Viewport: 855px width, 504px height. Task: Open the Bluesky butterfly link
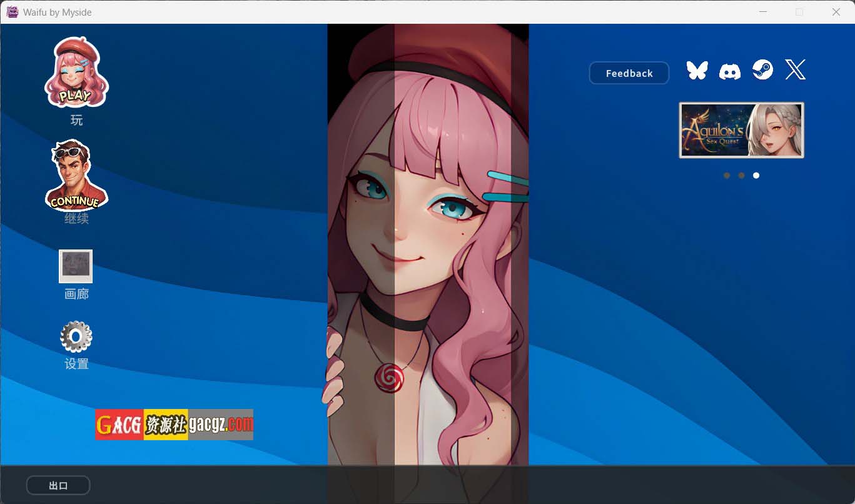pyautogui.click(x=697, y=70)
